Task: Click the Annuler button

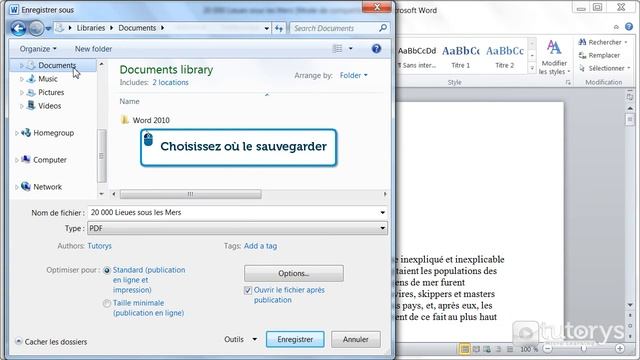Action: [x=356, y=339]
